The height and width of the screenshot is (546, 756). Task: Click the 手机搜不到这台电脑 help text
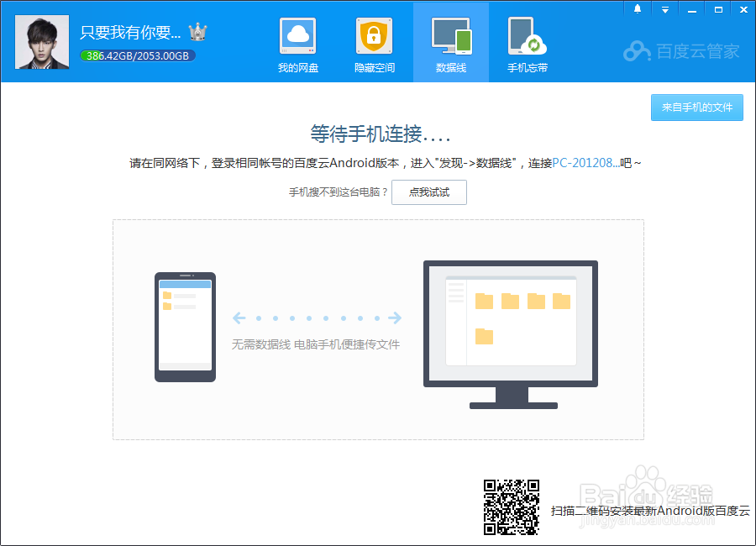(x=336, y=192)
